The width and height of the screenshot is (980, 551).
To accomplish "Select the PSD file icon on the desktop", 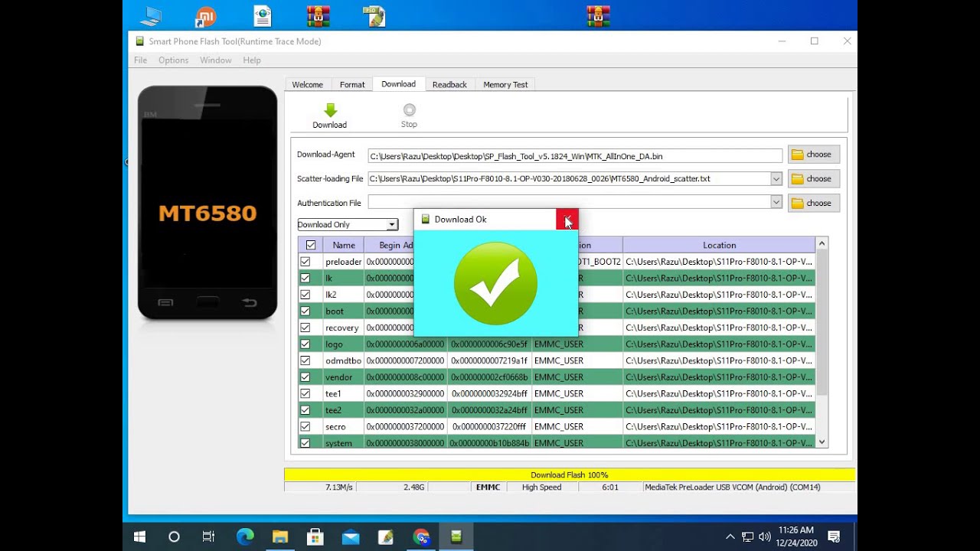I will (374, 16).
